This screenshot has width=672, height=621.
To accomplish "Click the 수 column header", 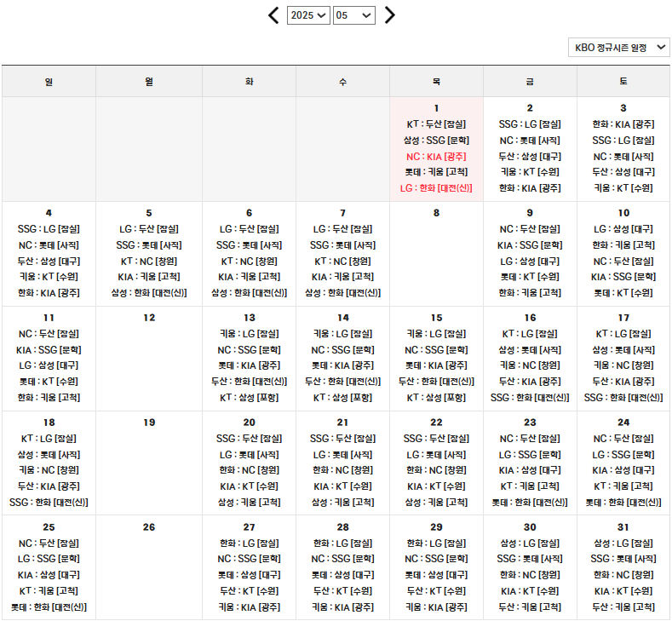I will 342,82.
